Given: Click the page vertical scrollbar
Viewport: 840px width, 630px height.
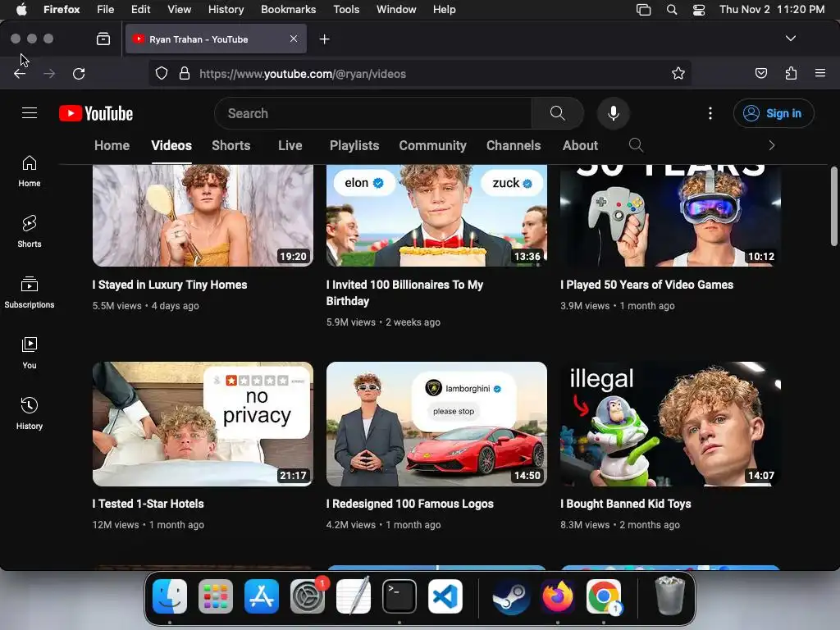Looking at the screenshot, I should click(x=833, y=206).
